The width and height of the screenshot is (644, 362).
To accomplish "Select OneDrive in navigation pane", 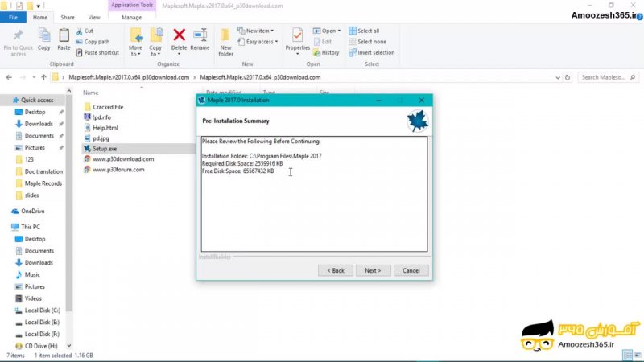I will pos(28,211).
